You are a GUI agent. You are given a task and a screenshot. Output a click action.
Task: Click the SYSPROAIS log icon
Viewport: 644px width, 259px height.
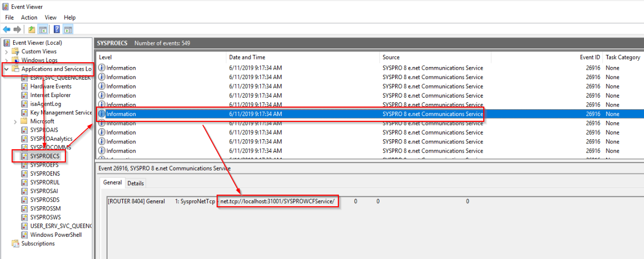pos(24,130)
